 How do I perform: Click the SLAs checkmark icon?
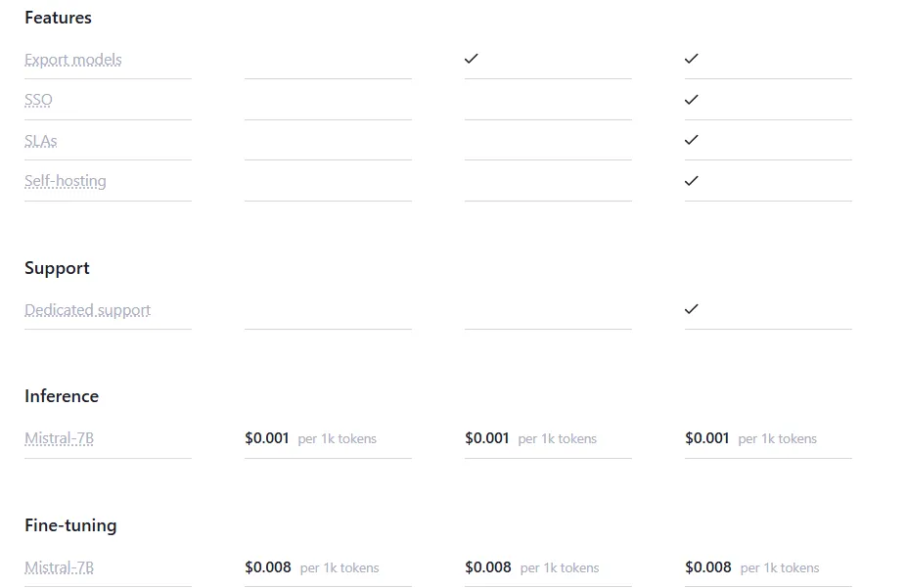pyautogui.click(x=692, y=140)
